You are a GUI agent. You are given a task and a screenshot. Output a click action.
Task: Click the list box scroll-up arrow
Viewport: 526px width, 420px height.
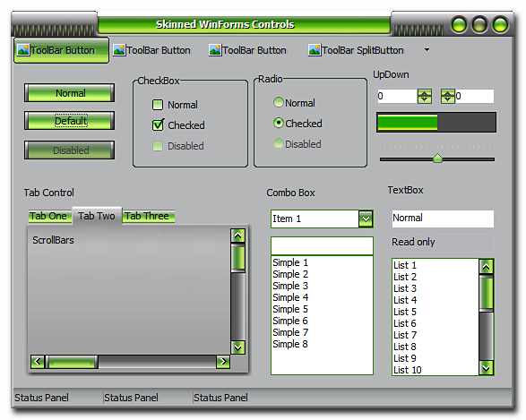click(x=486, y=267)
